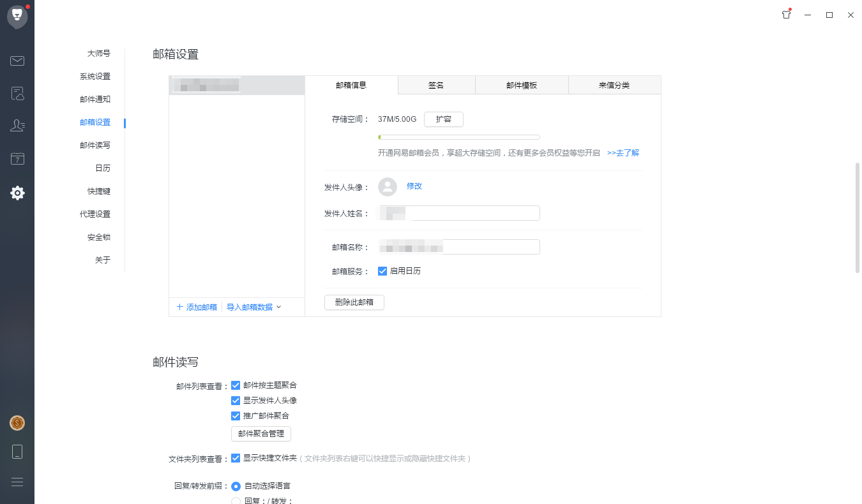Image resolution: width=862 pixels, height=504 pixels.
Task: Click the 删除此邮箱 button
Action: point(354,302)
